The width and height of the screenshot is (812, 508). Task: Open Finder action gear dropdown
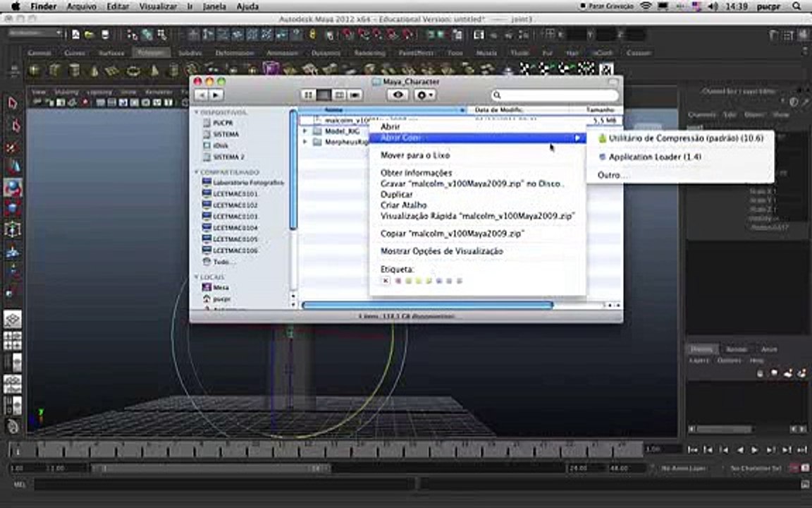pyautogui.click(x=424, y=95)
